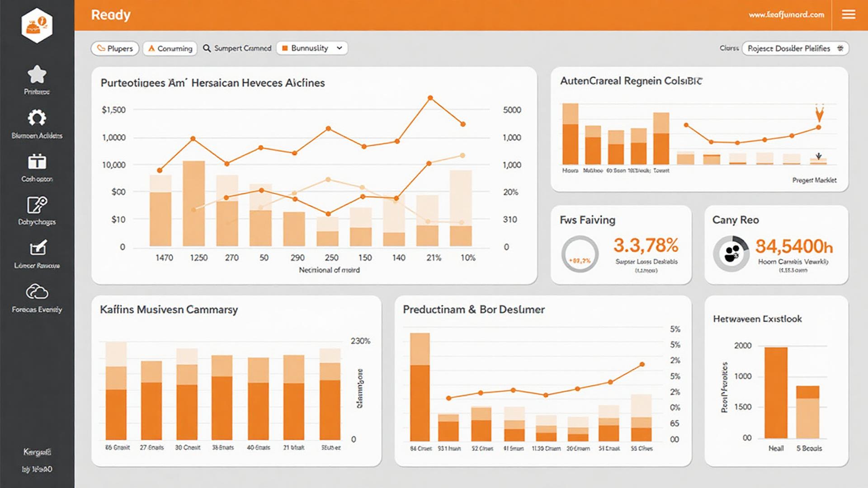Click the website link in header
The image size is (868, 488).
[x=786, y=14]
